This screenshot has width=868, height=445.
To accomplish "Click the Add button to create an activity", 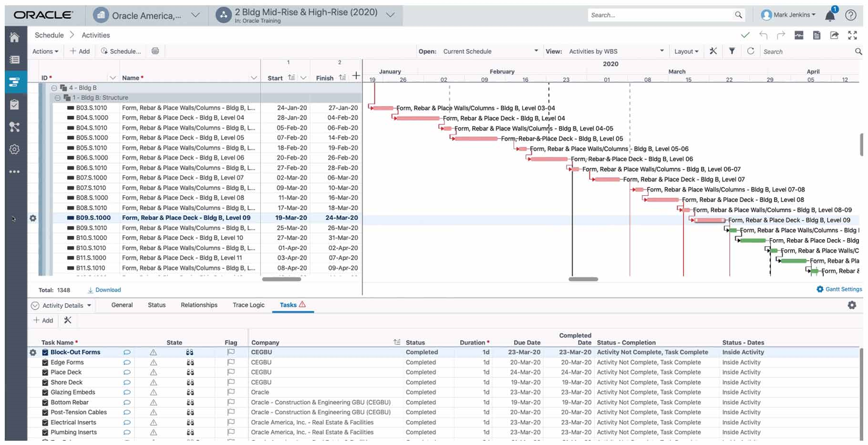I will click(x=79, y=51).
